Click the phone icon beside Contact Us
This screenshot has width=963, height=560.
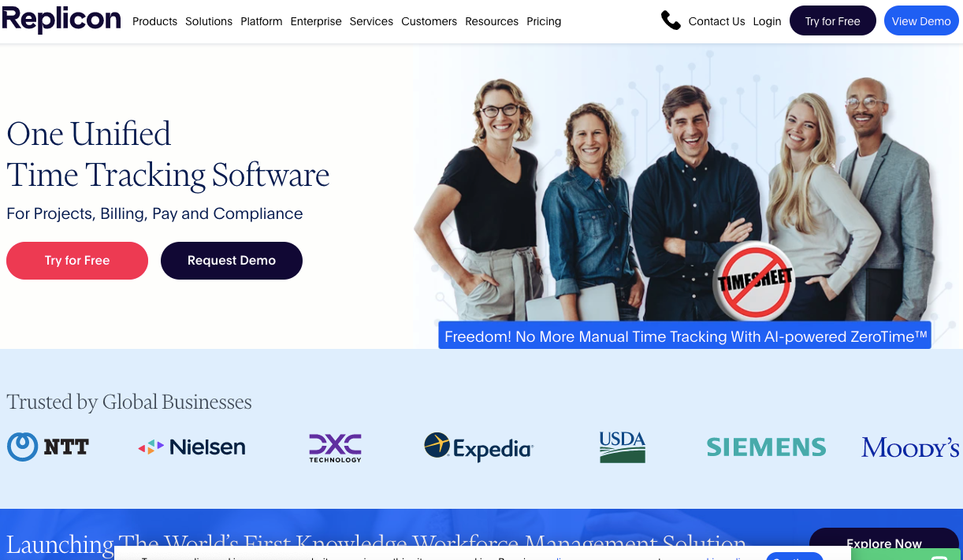(671, 21)
